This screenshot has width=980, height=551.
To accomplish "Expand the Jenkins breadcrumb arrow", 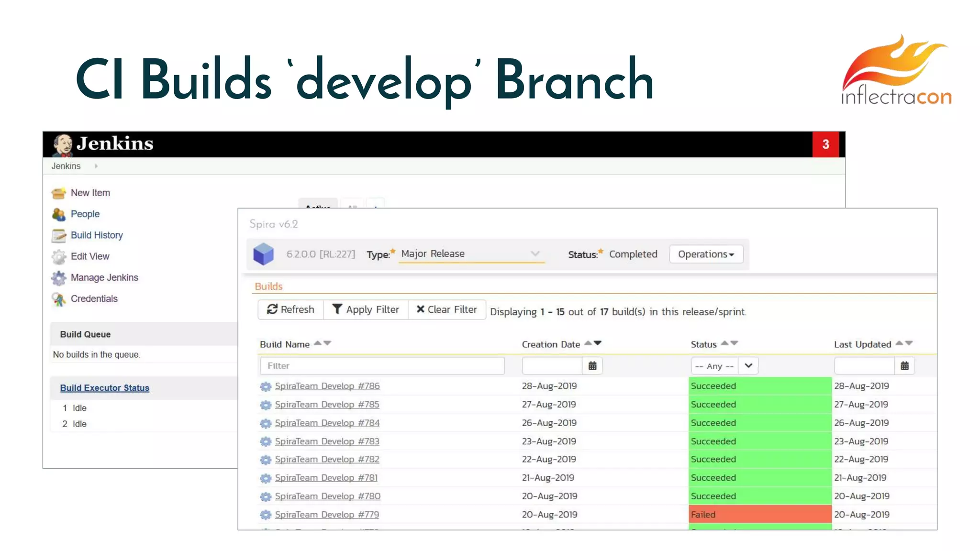I will pyautogui.click(x=96, y=166).
